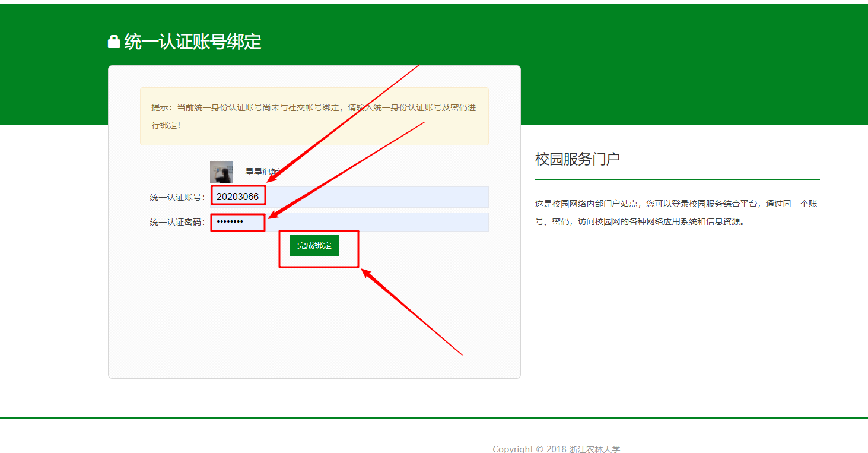Viewport: 868px width, 453px height.
Task: Click the 统一认证账号绑定 page title
Action: pos(193,42)
